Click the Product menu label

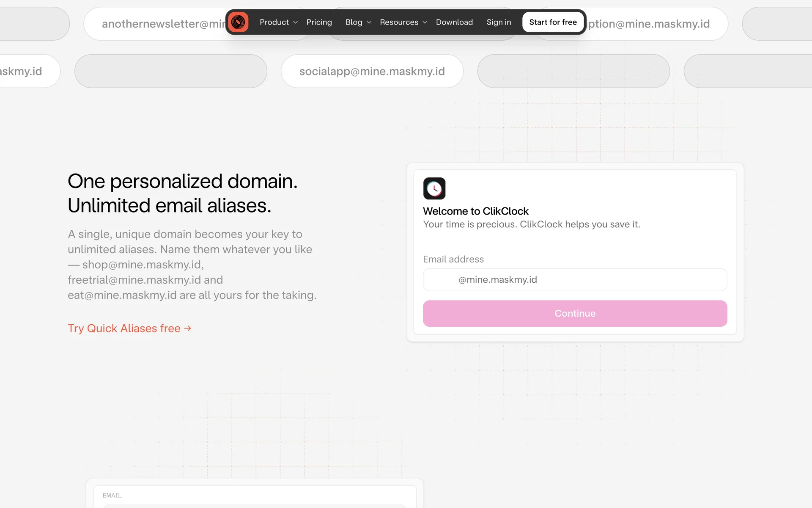[274, 22]
